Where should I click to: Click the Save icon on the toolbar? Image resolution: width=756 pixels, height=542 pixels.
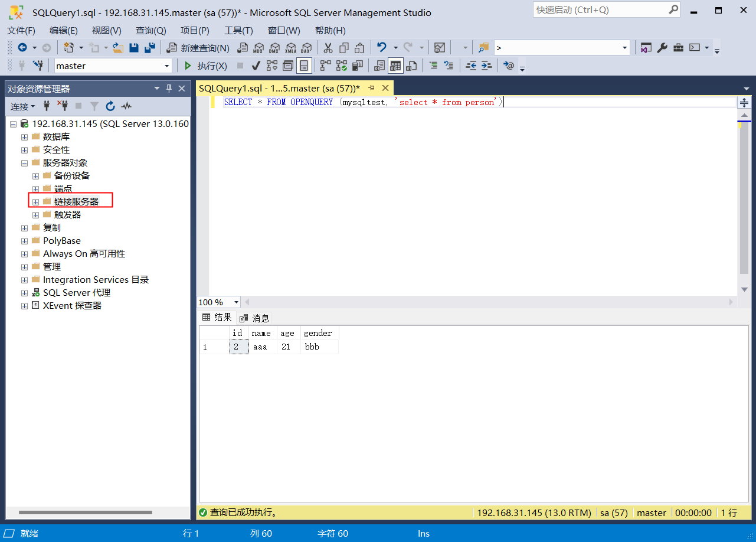point(133,48)
